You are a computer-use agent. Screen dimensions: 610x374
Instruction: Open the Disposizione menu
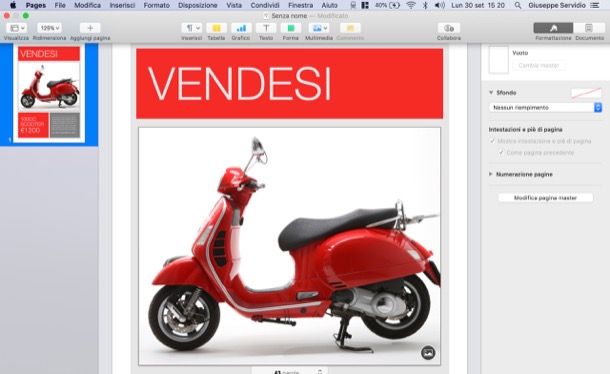click(x=198, y=5)
